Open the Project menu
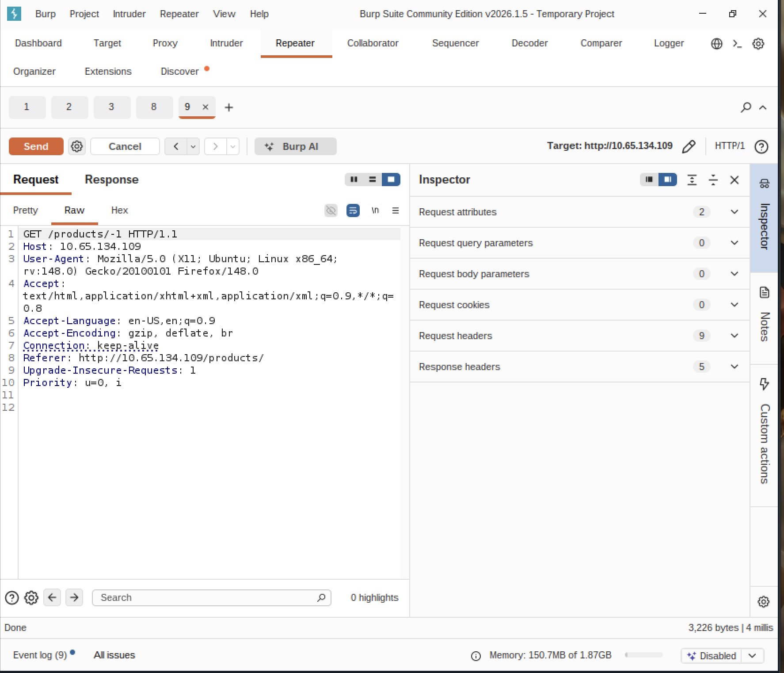The image size is (784, 673). coord(84,14)
